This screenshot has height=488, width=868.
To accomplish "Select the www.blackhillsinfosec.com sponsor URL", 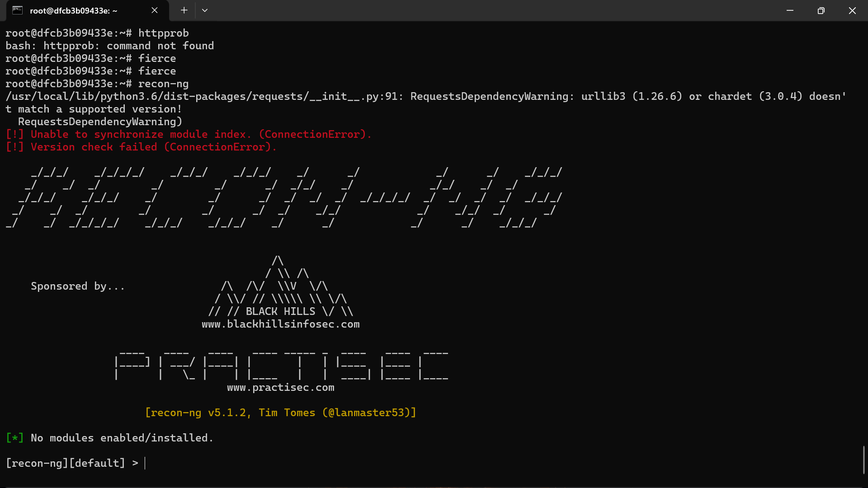I will click(280, 324).
